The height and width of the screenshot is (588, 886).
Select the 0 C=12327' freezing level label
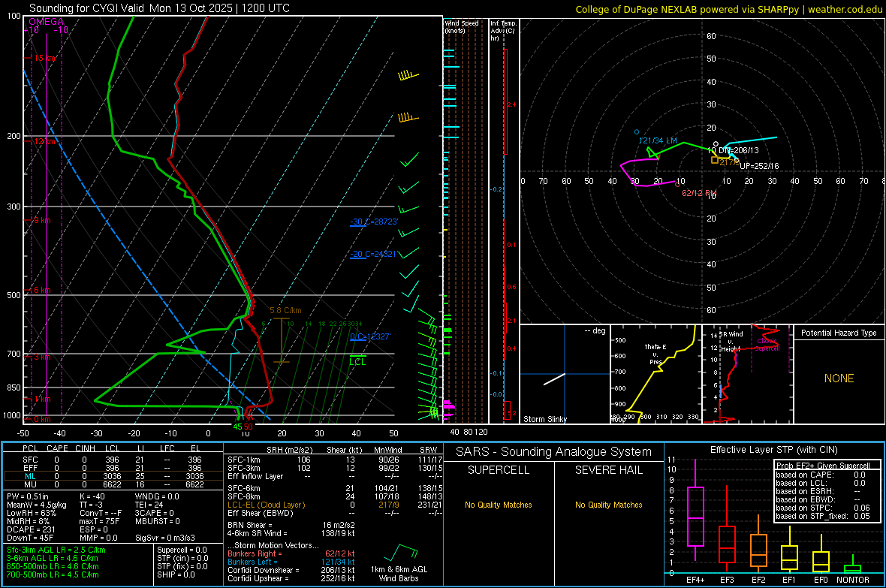[x=370, y=336]
